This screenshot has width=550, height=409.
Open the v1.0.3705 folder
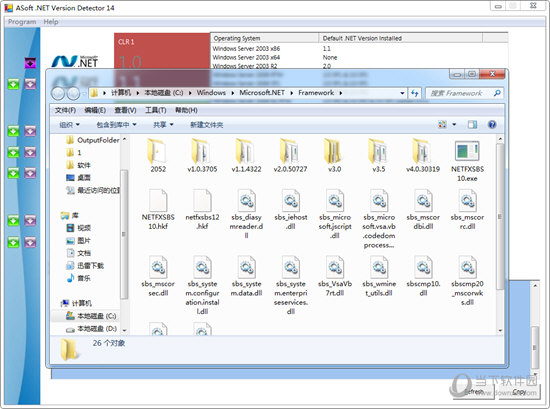click(x=202, y=155)
